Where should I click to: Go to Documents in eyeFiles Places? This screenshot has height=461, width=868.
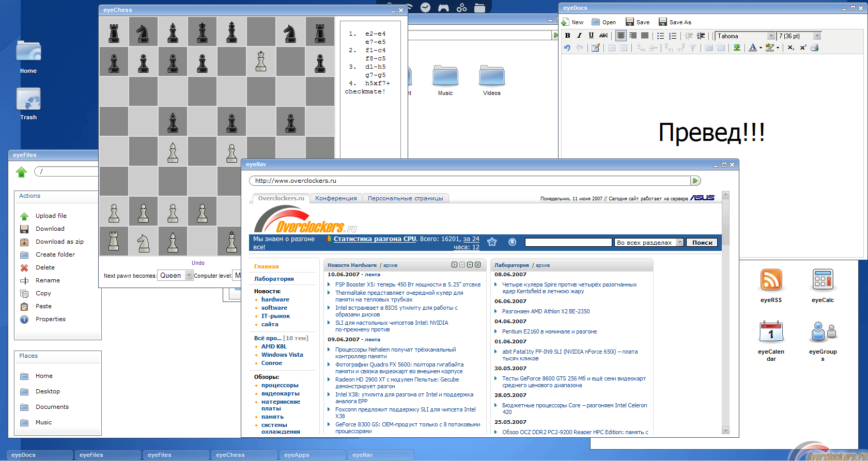click(52, 407)
